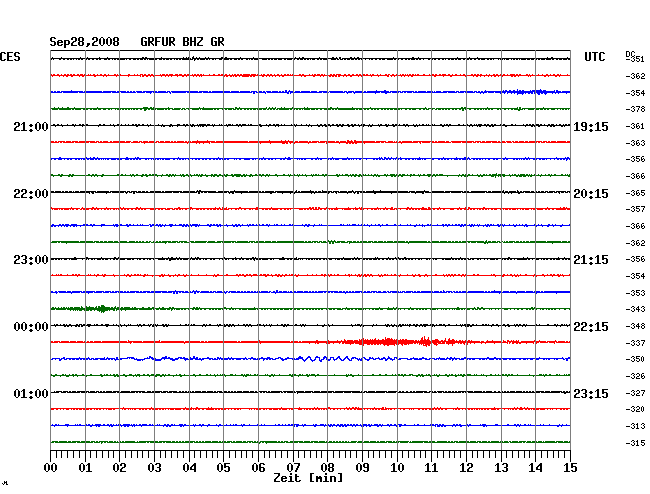Select the 22:00 local time label
The image size is (650, 494).
coord(31,194)
